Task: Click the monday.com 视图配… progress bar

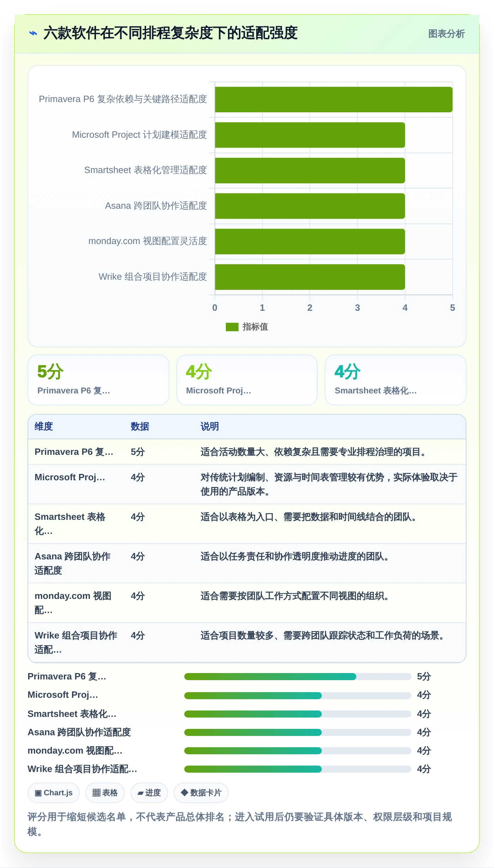Action: coord(297,751)
